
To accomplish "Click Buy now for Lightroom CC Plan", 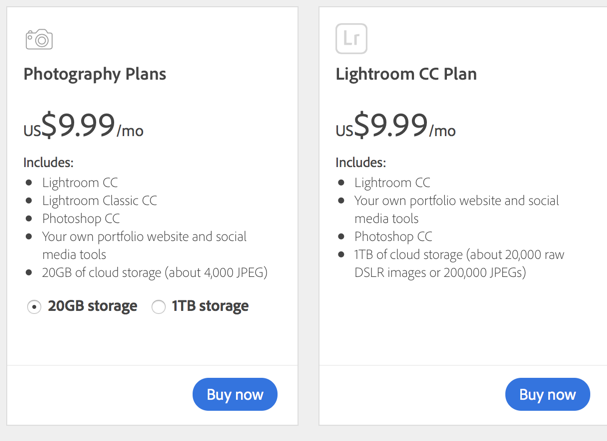I will (x=547, y=395).
